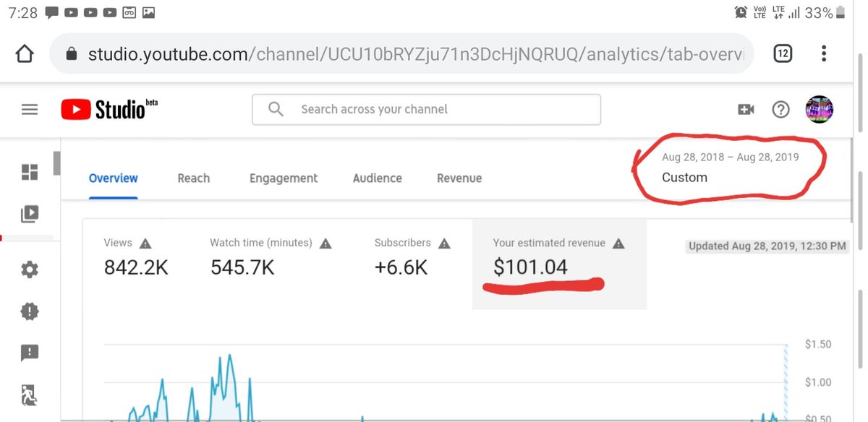Open Settings gear in sidebar

pos(30,270)
